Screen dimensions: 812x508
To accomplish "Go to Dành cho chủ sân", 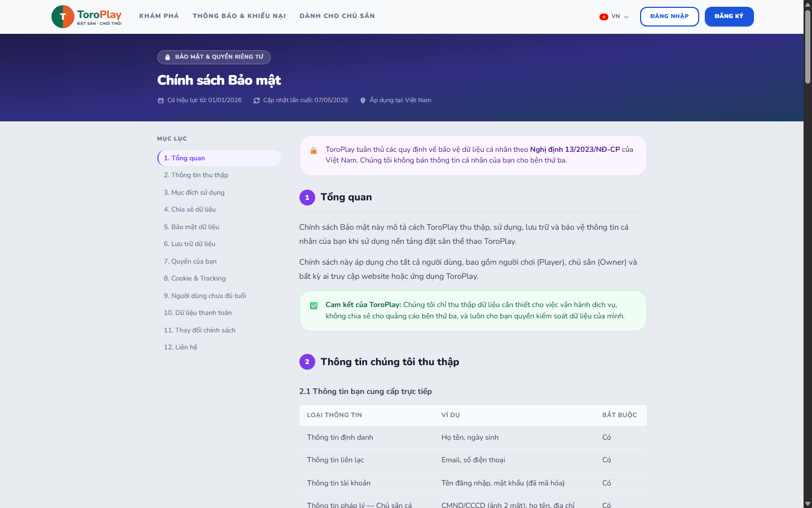I will coord(337,16).
